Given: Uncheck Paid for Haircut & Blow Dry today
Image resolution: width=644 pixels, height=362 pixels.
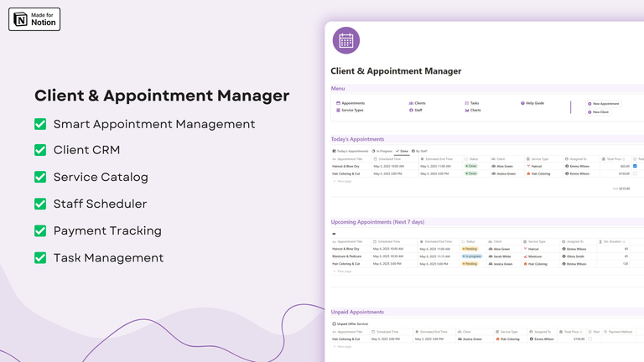Looking at the screenshot, I should pyautogui.click(x=635, y=166).
